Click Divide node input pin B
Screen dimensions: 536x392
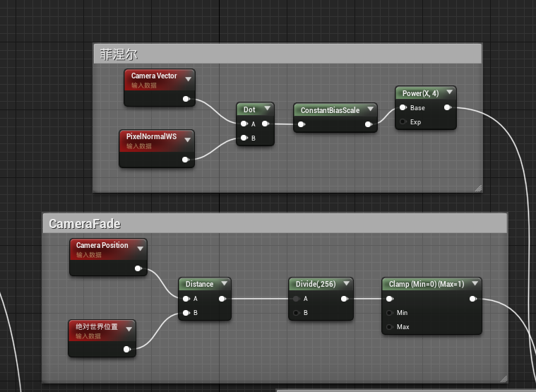[x=297, y=313]
